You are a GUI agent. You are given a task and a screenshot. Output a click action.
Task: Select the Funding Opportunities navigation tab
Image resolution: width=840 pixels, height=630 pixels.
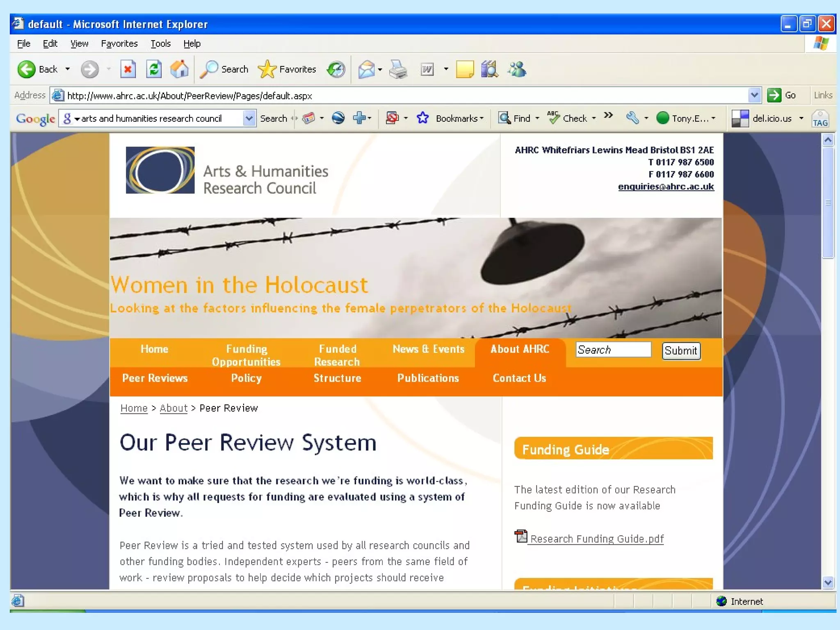tap(246, 355)
